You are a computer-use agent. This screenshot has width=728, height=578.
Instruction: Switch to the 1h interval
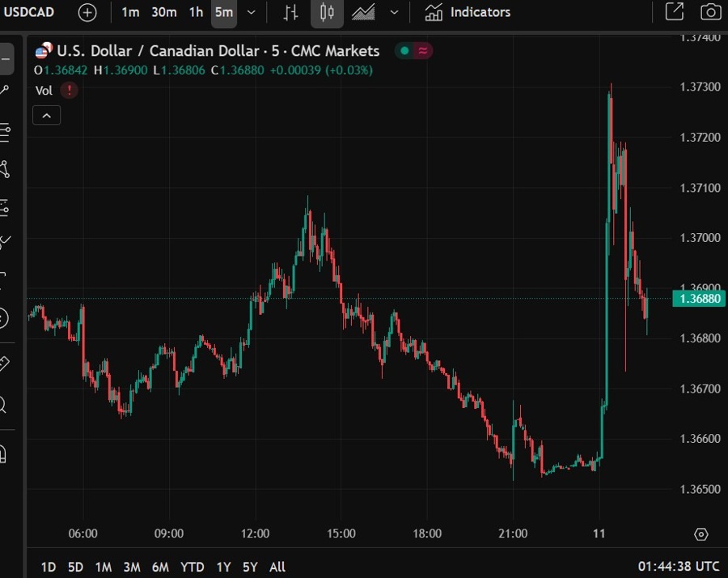(x=196, y=12)
